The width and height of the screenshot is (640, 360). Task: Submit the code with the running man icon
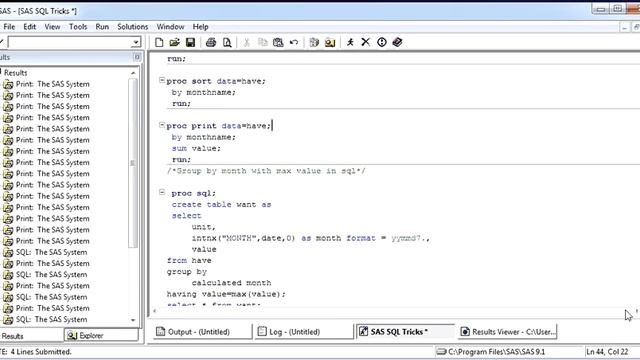click(x=350, y=42)
